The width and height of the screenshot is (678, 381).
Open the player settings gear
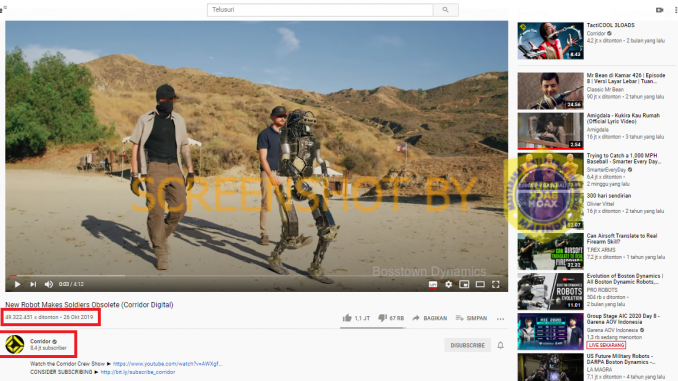(448, 284)
